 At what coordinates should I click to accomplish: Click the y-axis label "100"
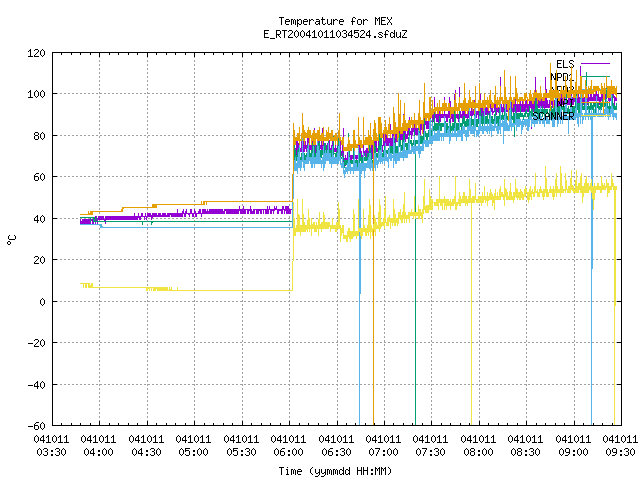click(36, 94)
